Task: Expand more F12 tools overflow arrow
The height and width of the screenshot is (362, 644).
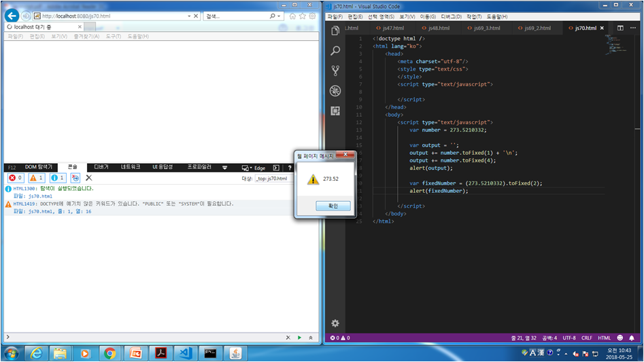Action: click(224, 168)
